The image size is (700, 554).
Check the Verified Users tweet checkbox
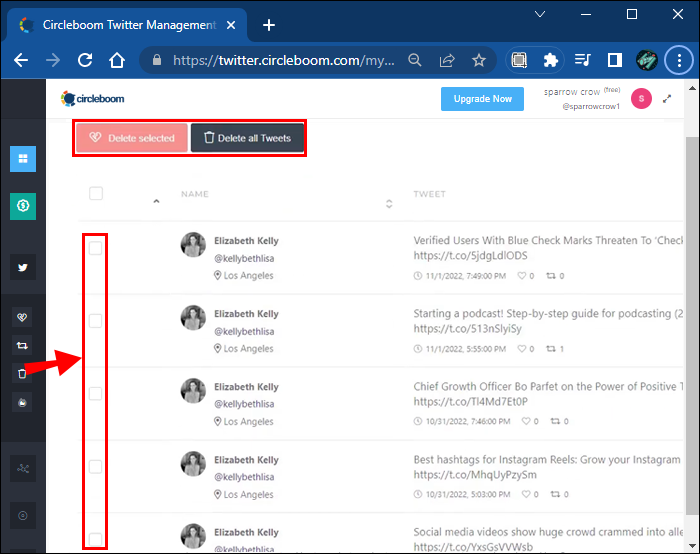coord(96,248)
